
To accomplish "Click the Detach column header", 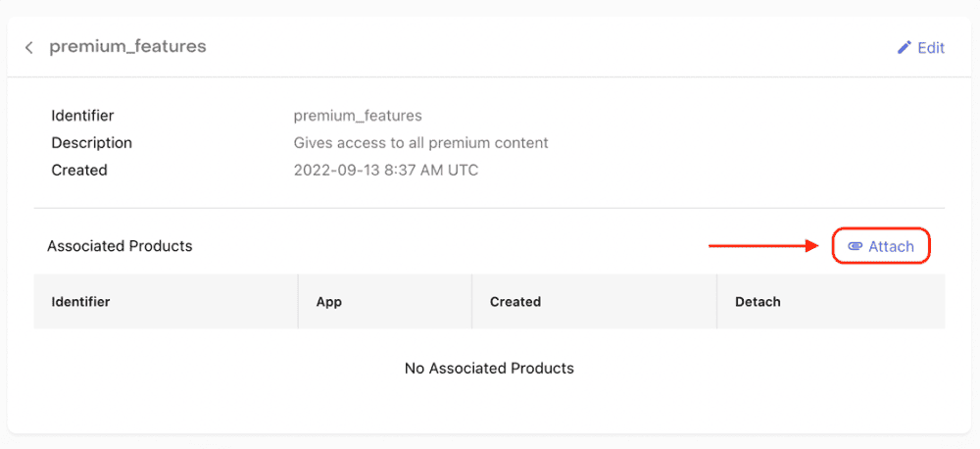I will pyautogui.click(x=758, y=302).
